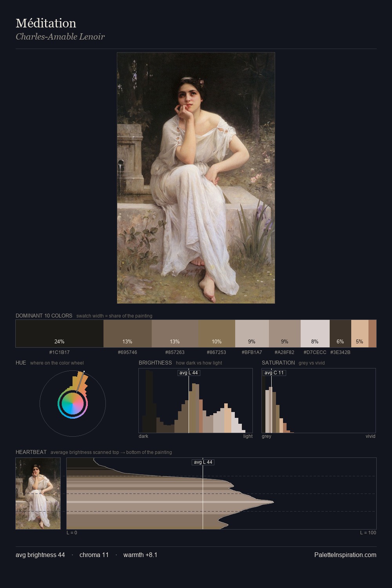392x588 pixels.
Task: Click the hex code #695746 label
Action: coord(127,352)
